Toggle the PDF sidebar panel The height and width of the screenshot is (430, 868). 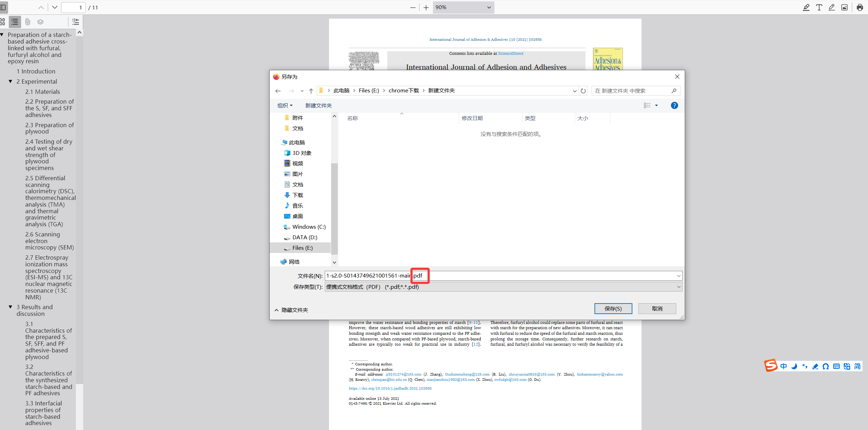[x=3, y=7]
